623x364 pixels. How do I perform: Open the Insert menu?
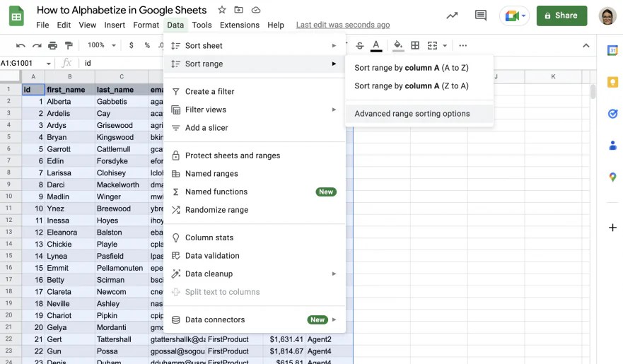tap(115, 25)
